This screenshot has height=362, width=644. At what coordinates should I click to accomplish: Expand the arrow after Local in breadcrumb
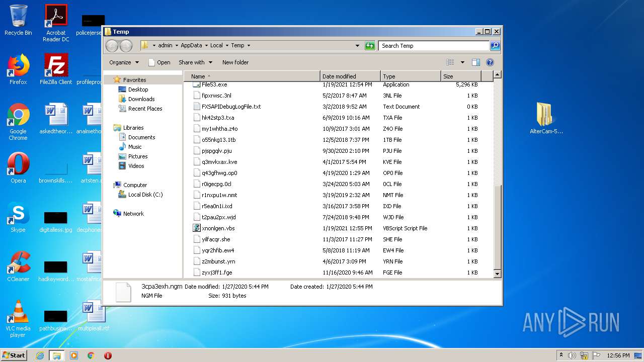227,46
